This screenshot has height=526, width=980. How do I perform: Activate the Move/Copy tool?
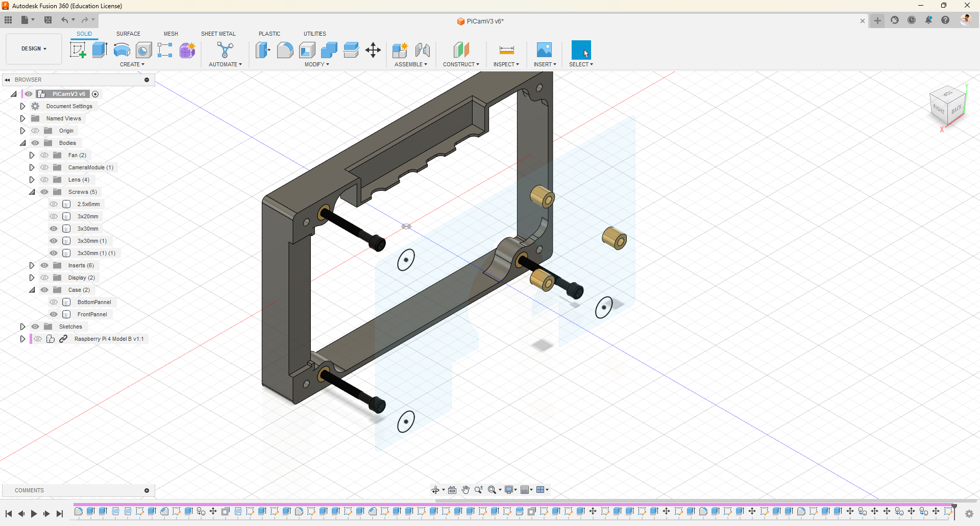click(373, 50)
